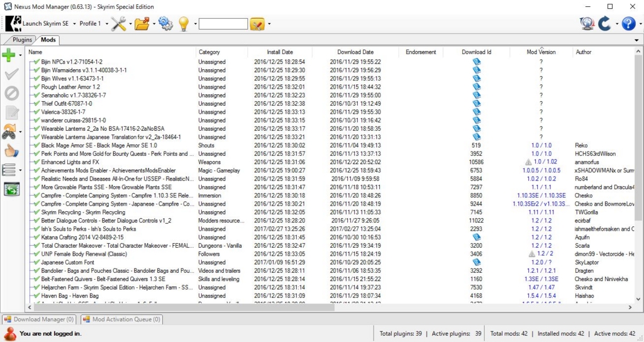Expand the lightbulb dropdown arrow
Viewport: 644px width, 342px height.
coord(195,24)
